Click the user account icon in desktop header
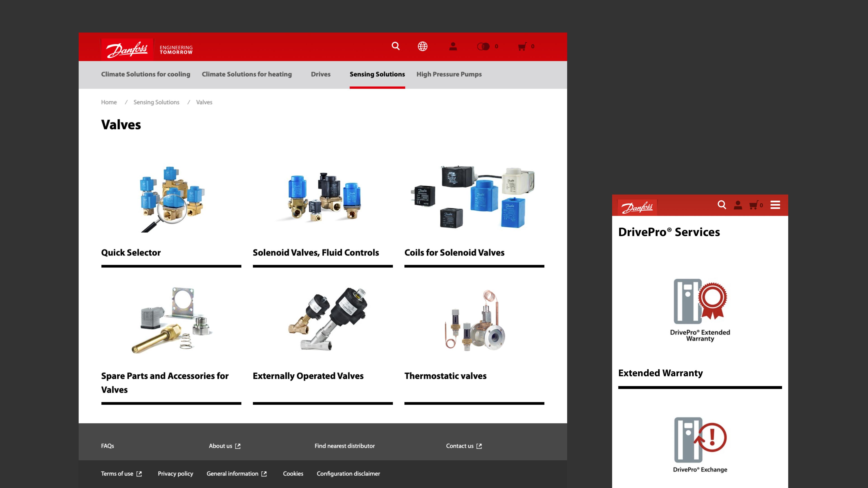 tap(453, 46)
